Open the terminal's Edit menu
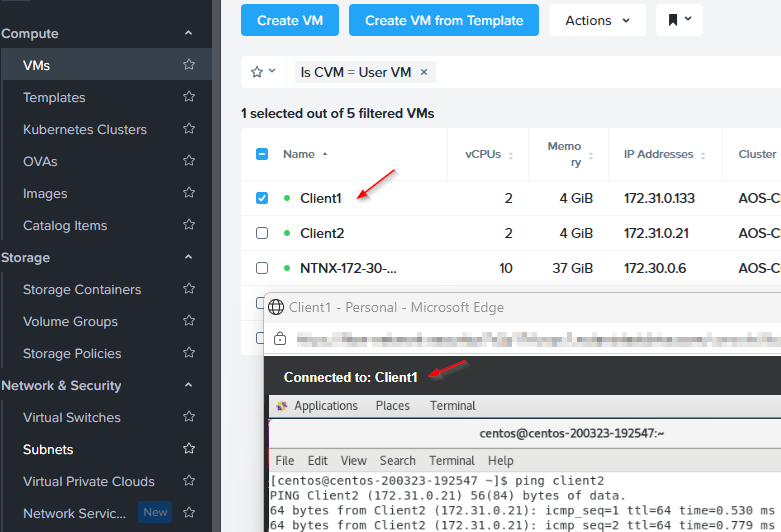 [317, 461]
